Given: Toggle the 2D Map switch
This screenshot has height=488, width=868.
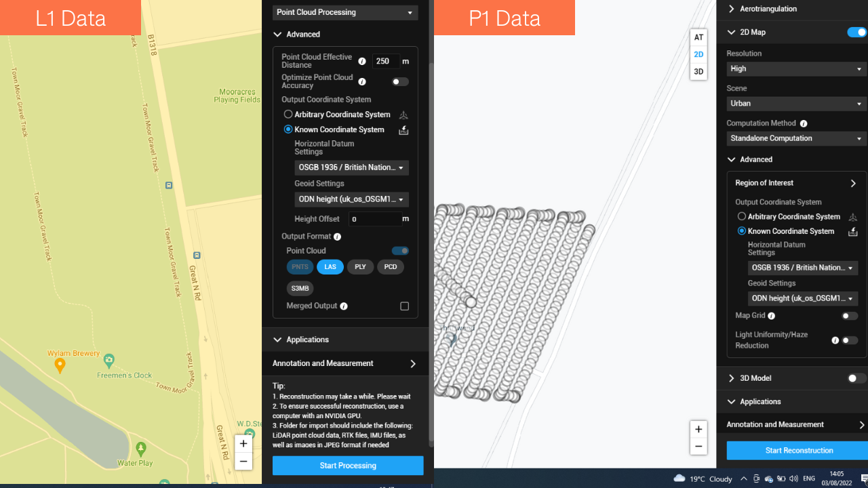Looking at the screenshot, I should tap(856, 32).
